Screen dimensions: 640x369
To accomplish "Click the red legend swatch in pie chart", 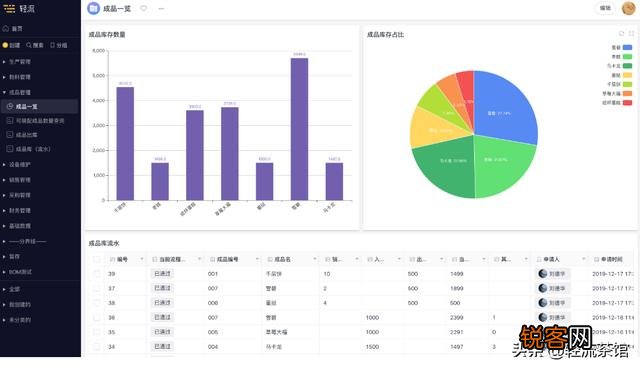I will [627, 103].
